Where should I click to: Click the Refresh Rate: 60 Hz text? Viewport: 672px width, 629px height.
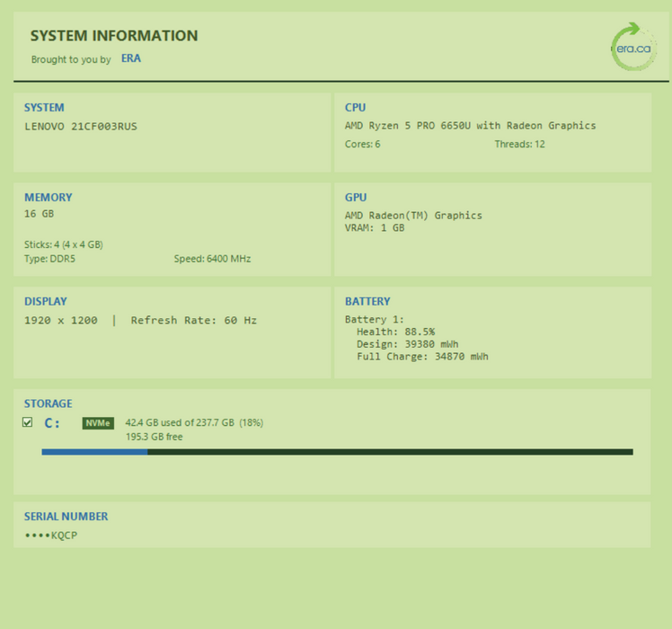coord(194,320)
